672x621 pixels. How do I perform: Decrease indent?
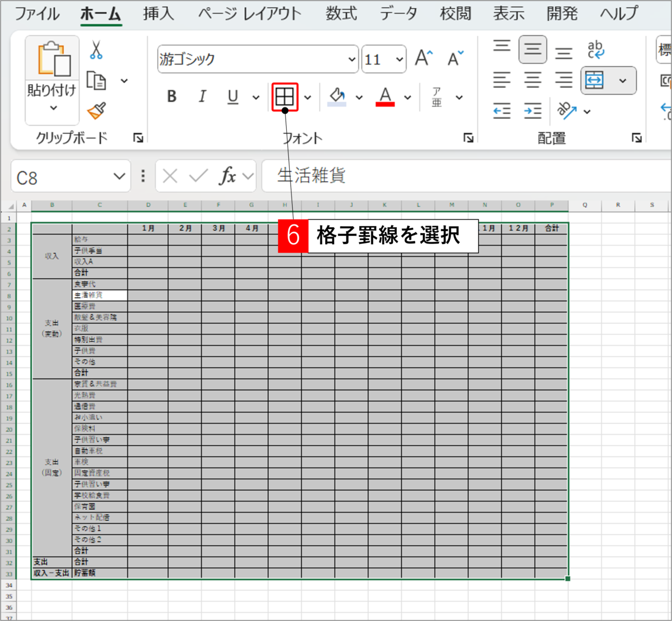click(502, 111)
